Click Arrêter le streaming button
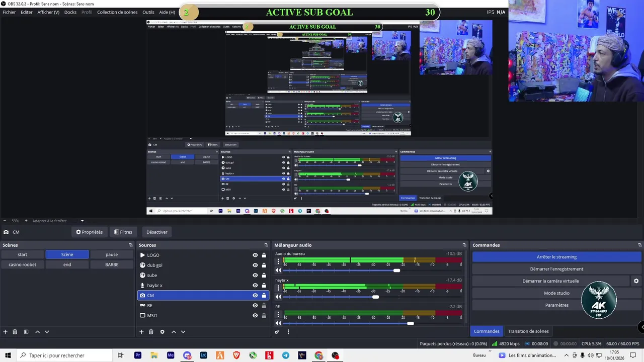This screenshot has height=362, width=644. [556, 257]
